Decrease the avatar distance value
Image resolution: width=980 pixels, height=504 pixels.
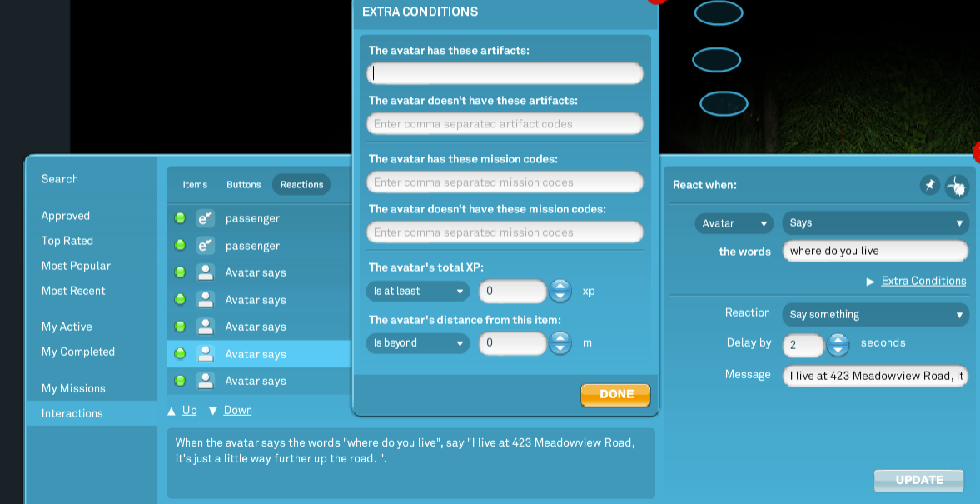pyautogui.click(x=560, y=348)
